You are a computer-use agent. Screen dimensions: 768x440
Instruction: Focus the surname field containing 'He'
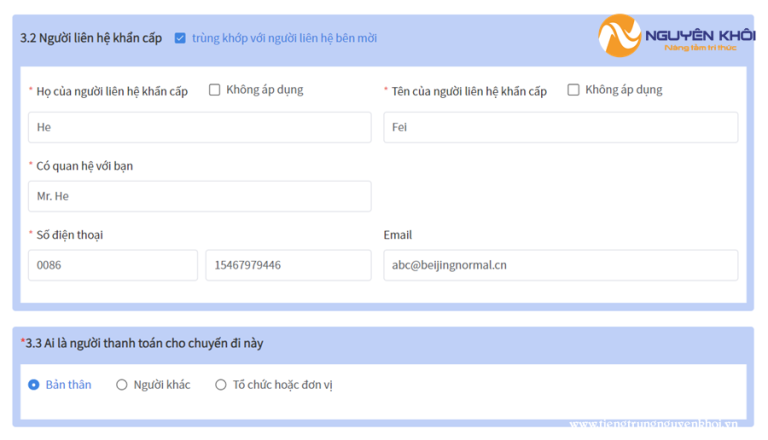pyautogui.click(x=200, y=127)
